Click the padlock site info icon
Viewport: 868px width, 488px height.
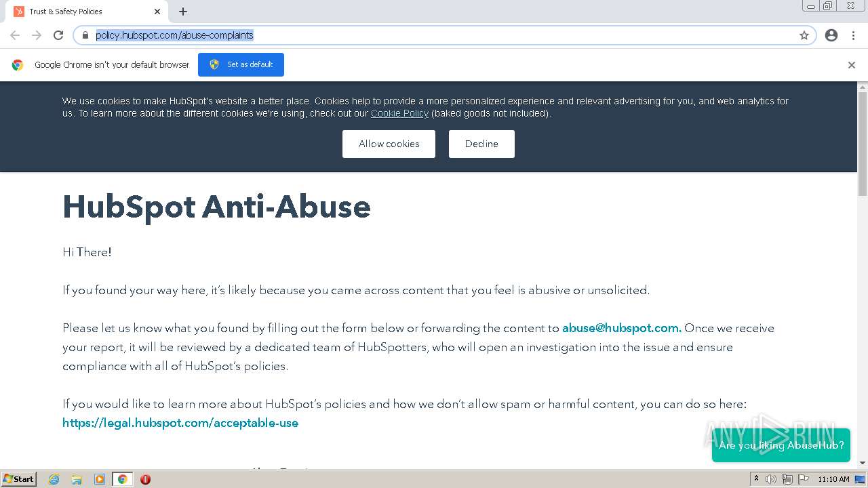click(x=85, y=35)
